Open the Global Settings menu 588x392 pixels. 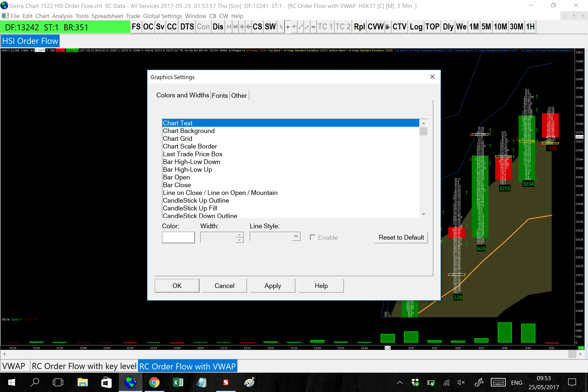(162, 16)
